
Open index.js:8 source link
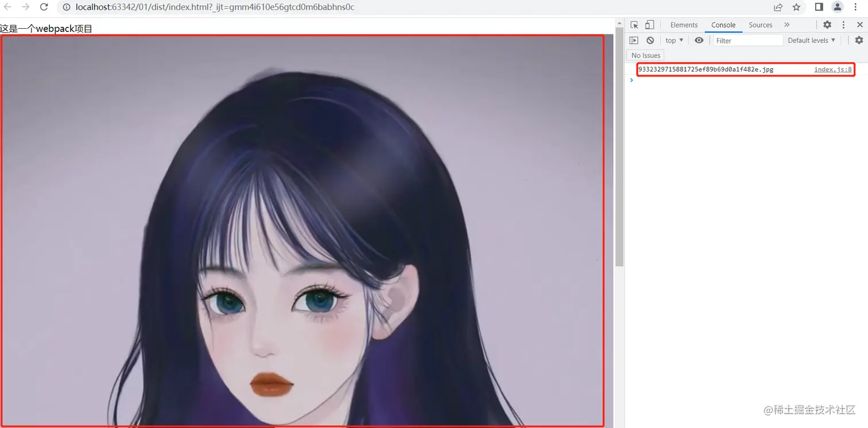tap(832, 69)
